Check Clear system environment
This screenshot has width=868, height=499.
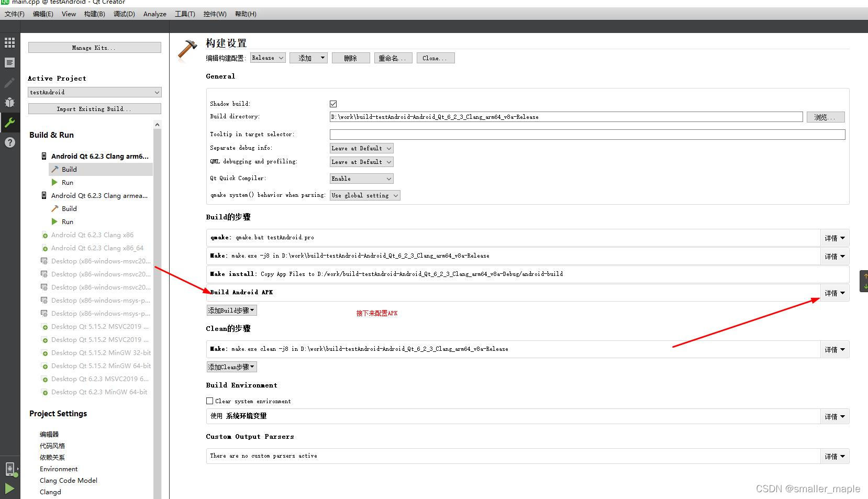[x=209, y=401]
